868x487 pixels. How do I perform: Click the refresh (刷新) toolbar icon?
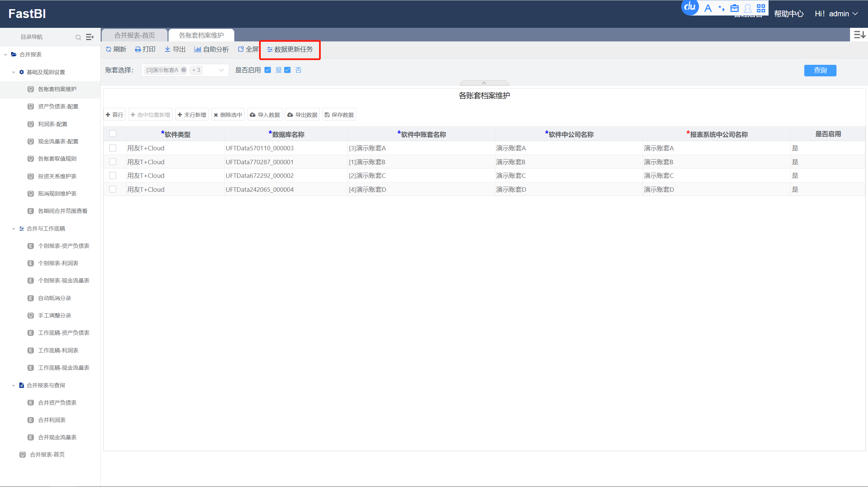click(x=108, y=50)
